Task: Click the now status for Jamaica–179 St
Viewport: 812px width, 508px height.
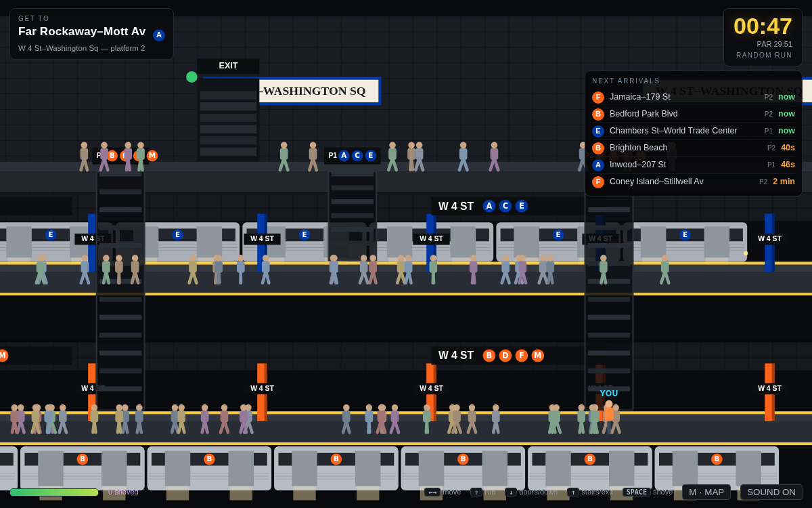Action: tap(786, 97)
